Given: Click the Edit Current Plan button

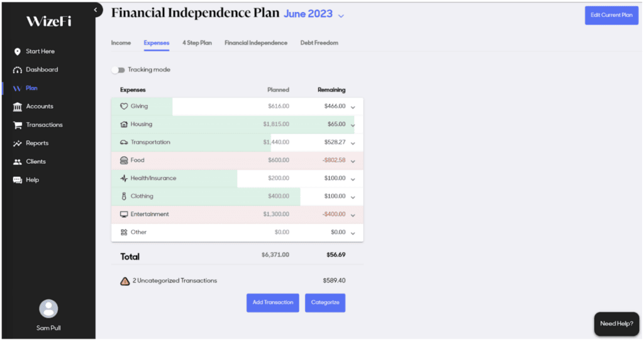Looking at the screenshot, I should pos(611,15).
